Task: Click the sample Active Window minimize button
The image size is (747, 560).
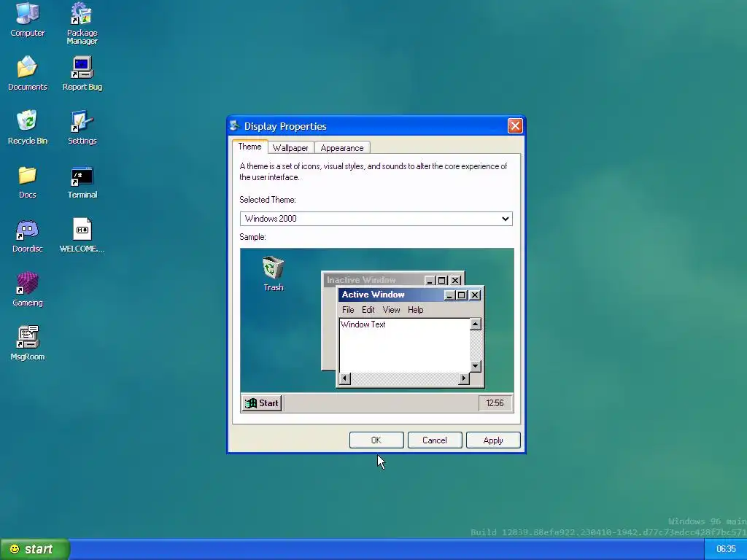Action: point(449,295)
